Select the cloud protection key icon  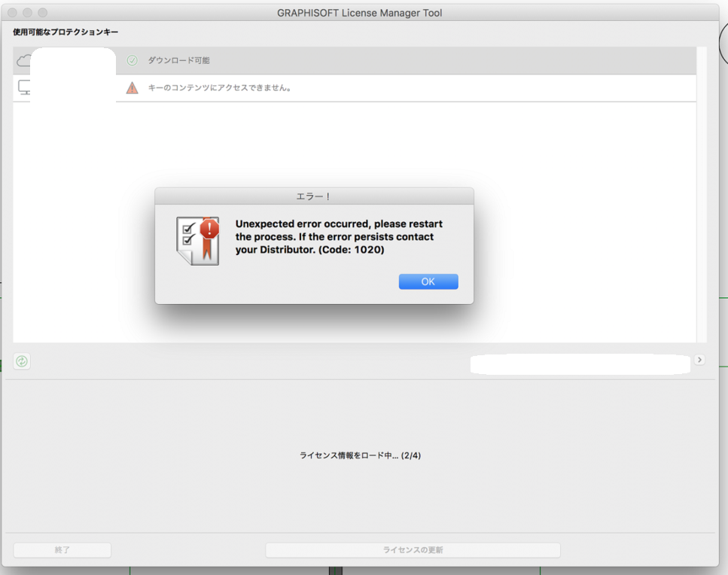(23, 60)
